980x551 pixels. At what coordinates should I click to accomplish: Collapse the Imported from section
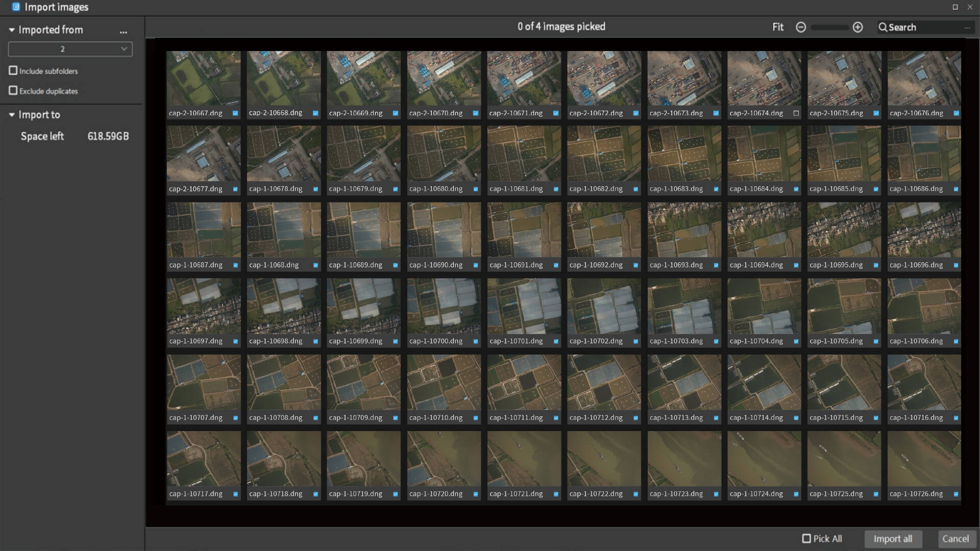point(11,30)
